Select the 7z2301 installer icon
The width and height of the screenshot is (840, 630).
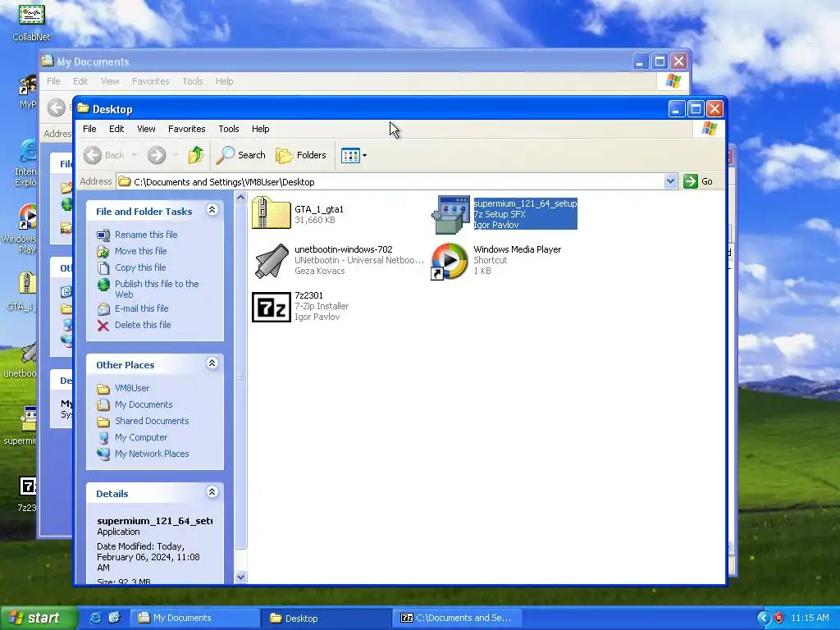(271, 307)
